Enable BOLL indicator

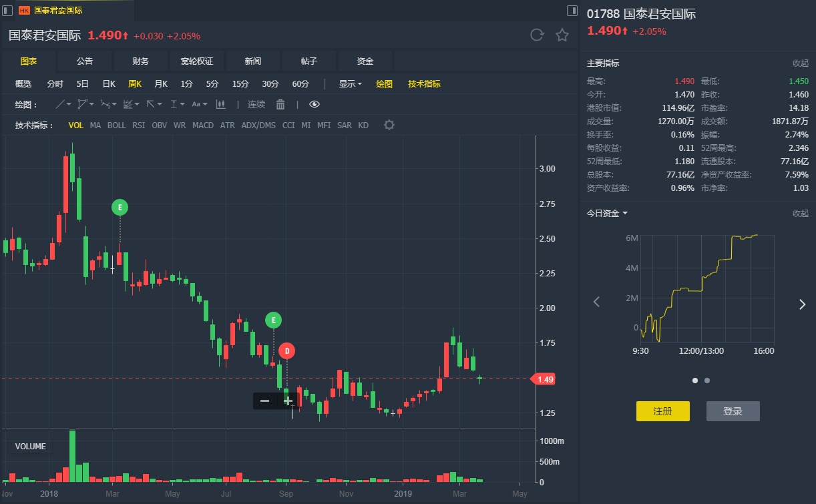[116, 125]
